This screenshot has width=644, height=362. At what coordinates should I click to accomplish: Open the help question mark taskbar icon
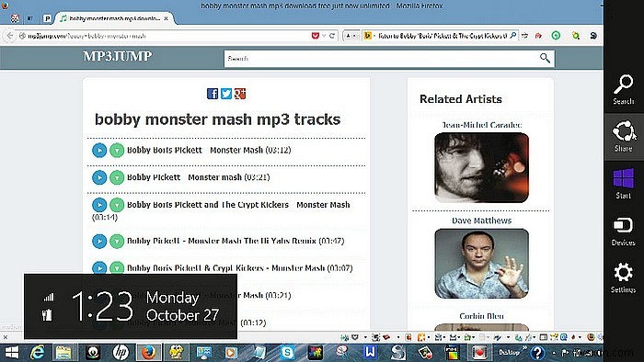click(x=537, y=353)
